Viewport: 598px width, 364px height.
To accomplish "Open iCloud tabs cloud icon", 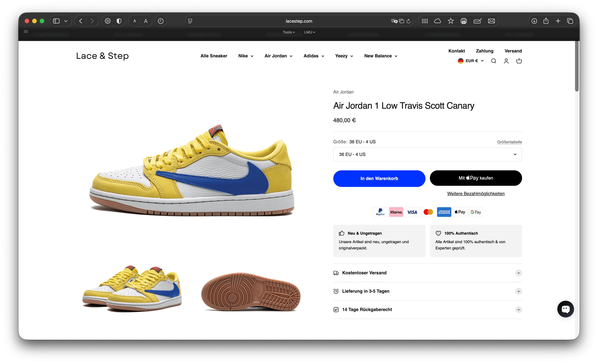I will (x=437, y=21).
